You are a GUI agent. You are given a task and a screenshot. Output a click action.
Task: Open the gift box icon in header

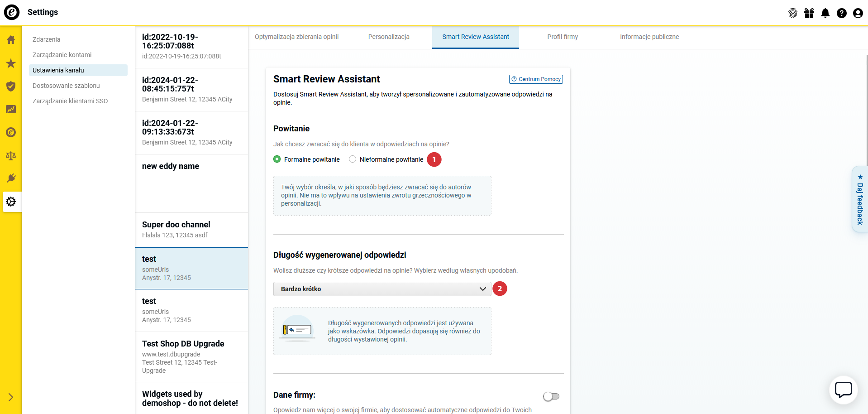pyautogui.click(x=809, y=13)
